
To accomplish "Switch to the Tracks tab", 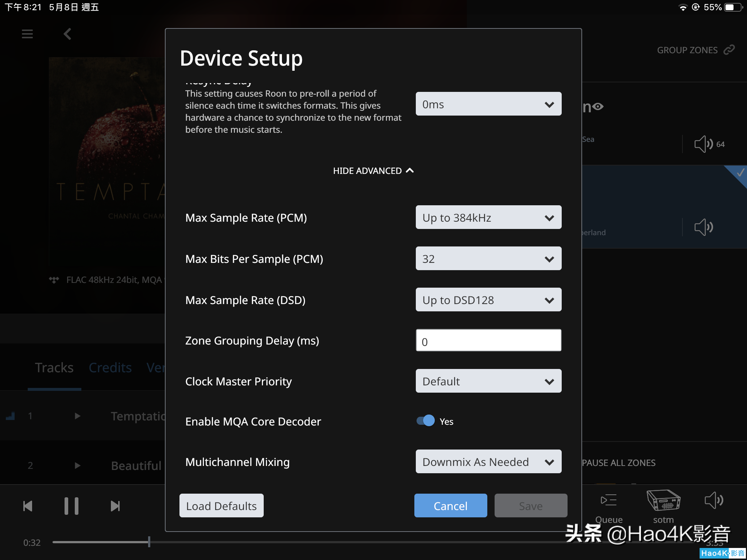I will tap(54, 367).
